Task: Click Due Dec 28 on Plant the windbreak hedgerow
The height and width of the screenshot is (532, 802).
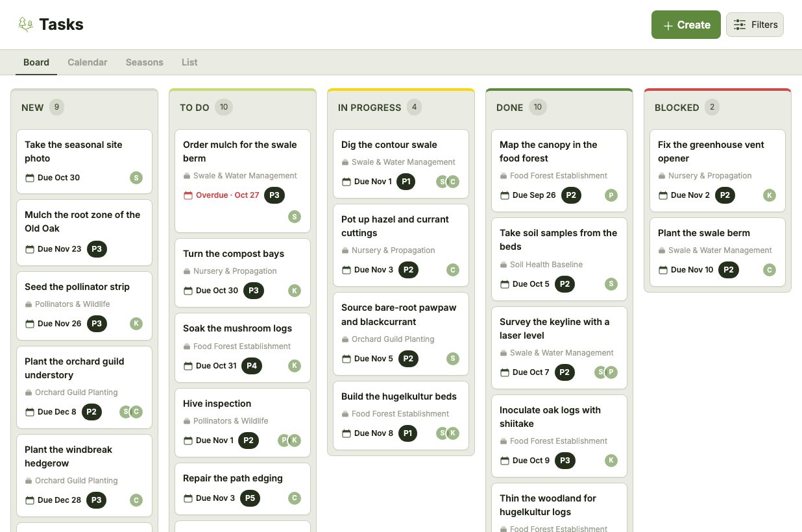Action: (x=59, y=500)
